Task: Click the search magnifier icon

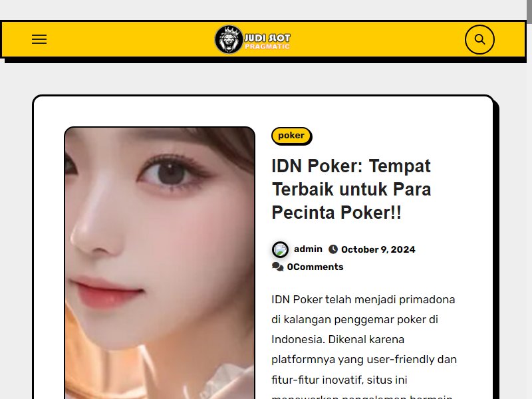Action: [479, 39]
